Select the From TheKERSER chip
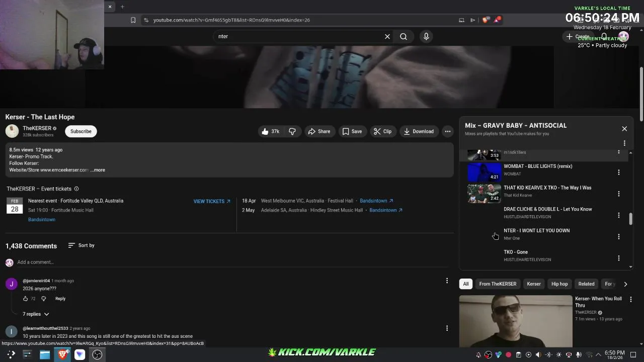644x362 pixels. click(498, 284)
